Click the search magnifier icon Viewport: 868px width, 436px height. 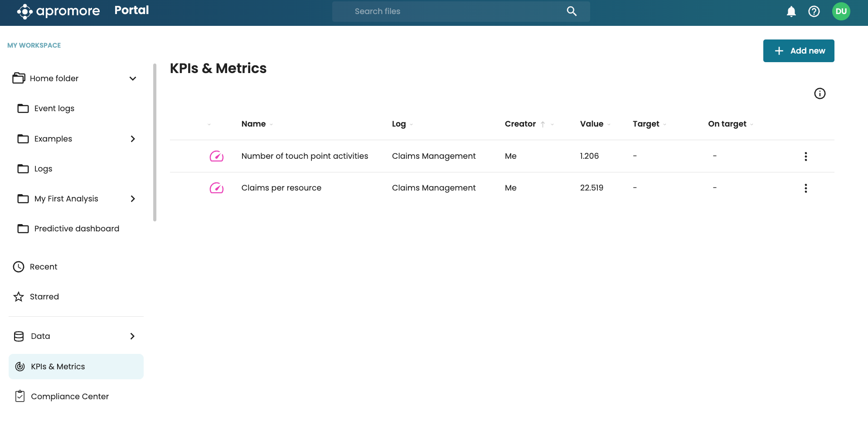(x=572, y=11)
